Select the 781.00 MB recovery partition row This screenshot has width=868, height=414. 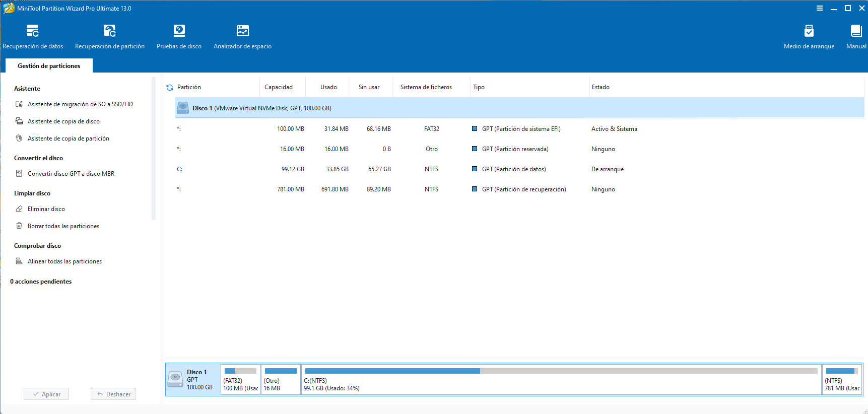pos(519,189)
